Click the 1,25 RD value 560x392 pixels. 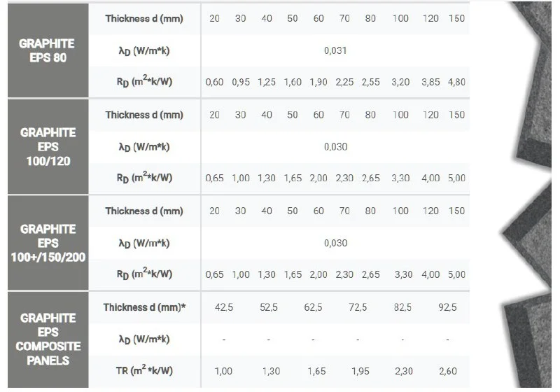pyautogui.click(x=267, y=82)
